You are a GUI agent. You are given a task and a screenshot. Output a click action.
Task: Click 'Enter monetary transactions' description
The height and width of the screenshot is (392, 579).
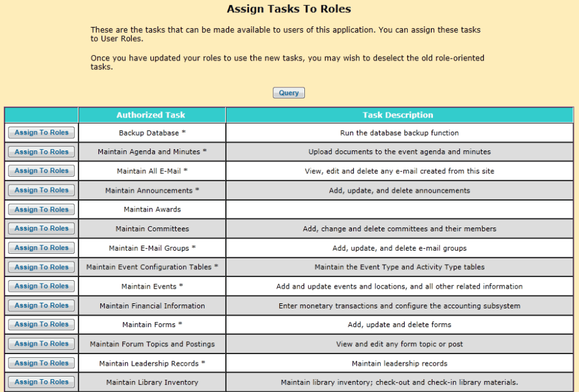[400, 306]
